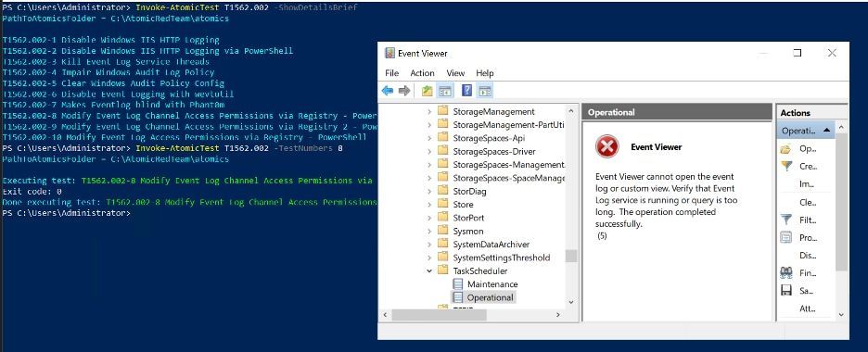Toggle the Show/Hide Console Tree icon
The width and height of the screenshot is (868, 352).
point(445,91)
